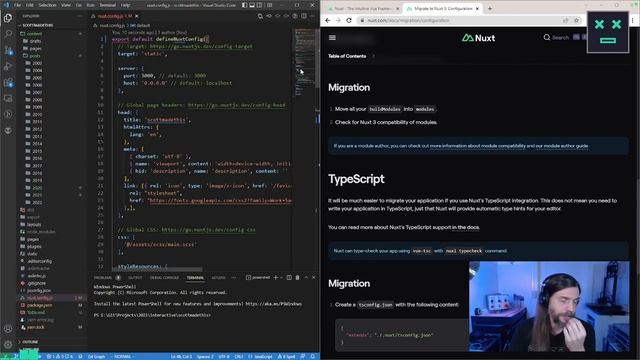
Task: Click the Nuxt logo
Action: [x=478, y=38]
